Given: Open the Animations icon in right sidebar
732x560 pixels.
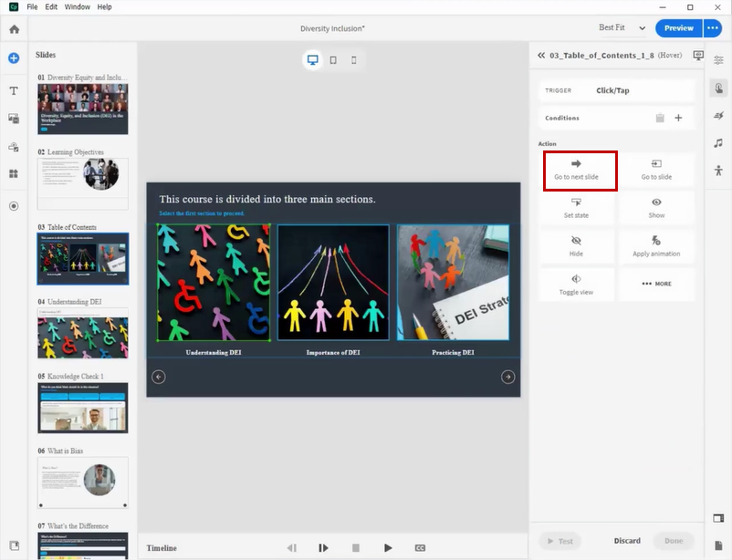Looking at the screenshot, I should coord(718,116).
